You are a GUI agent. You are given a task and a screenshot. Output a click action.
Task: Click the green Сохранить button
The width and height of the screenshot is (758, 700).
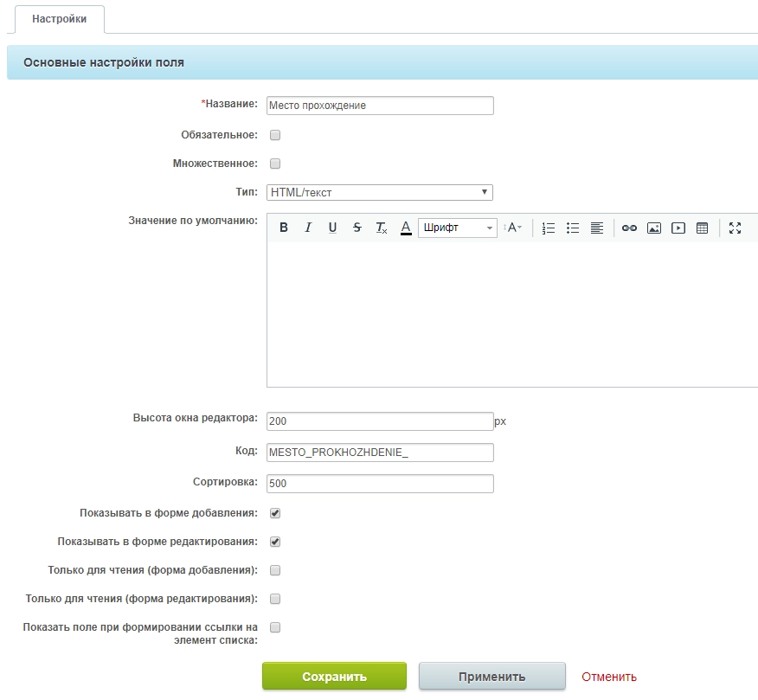click(x=334, y=677)
